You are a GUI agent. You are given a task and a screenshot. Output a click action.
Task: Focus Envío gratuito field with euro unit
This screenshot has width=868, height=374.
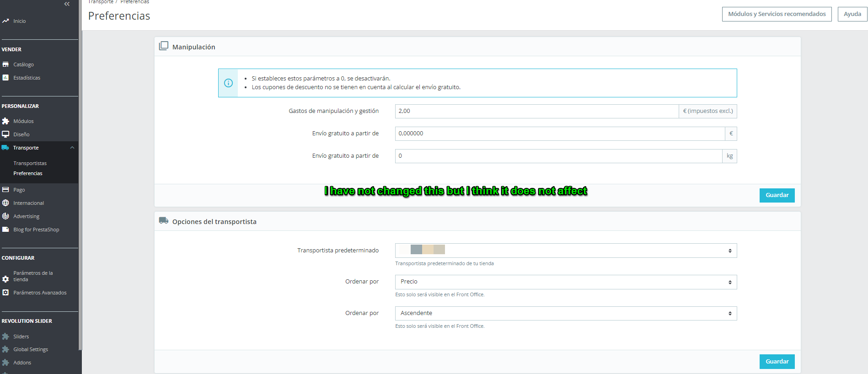click(x=560, y=134)
